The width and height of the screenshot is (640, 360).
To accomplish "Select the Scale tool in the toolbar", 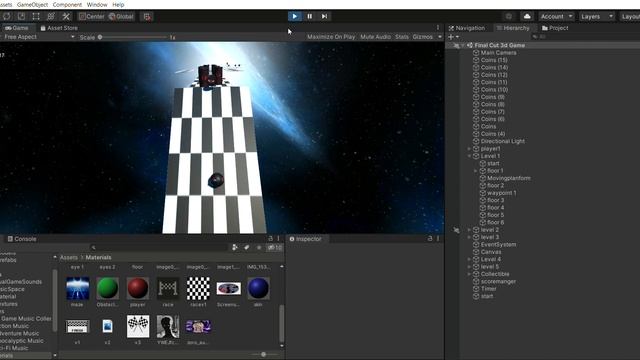I will (21, 16).
